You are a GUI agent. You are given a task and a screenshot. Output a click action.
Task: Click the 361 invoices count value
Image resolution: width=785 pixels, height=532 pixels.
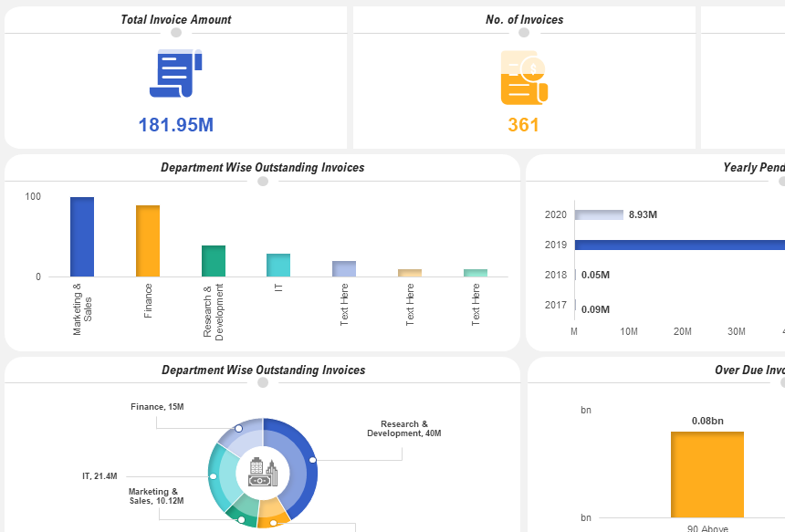point(524,125)
